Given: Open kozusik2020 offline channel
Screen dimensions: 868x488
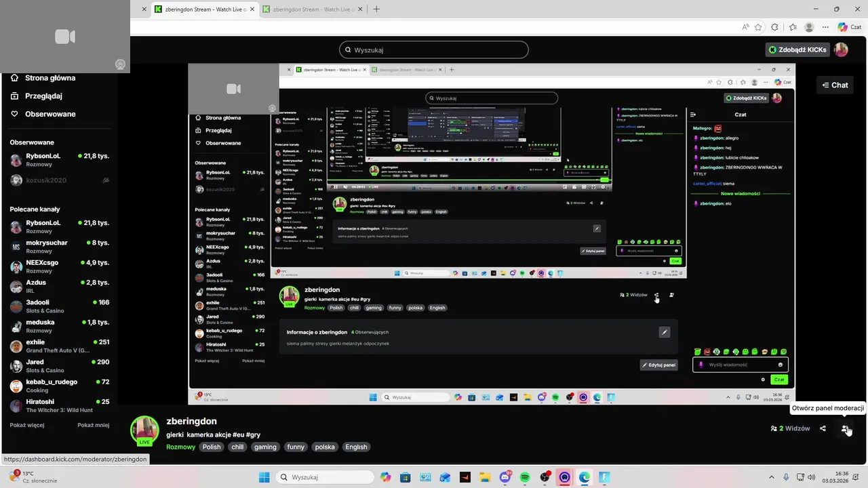Looking at the screenshot, I should [x=59, y=180].
